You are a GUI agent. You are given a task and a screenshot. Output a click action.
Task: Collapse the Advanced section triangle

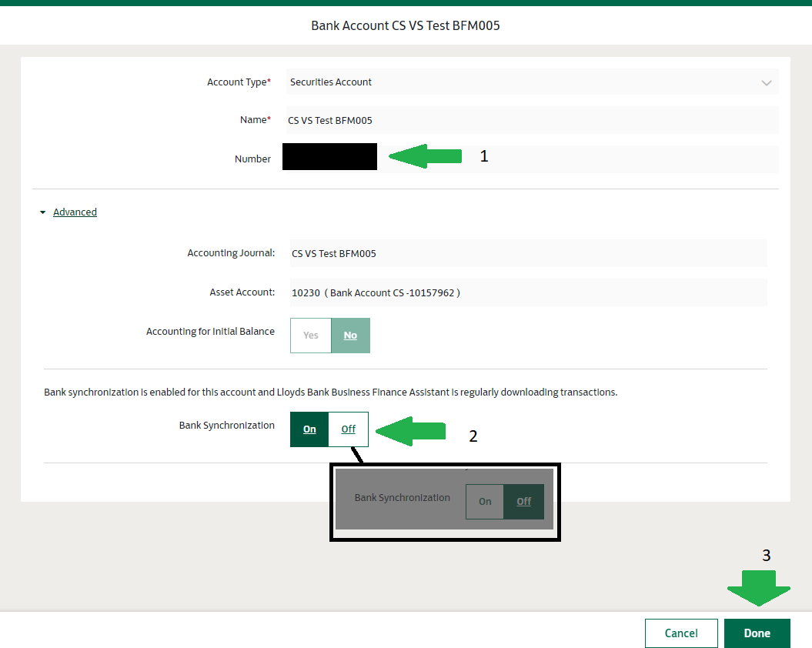pos(43,212)
